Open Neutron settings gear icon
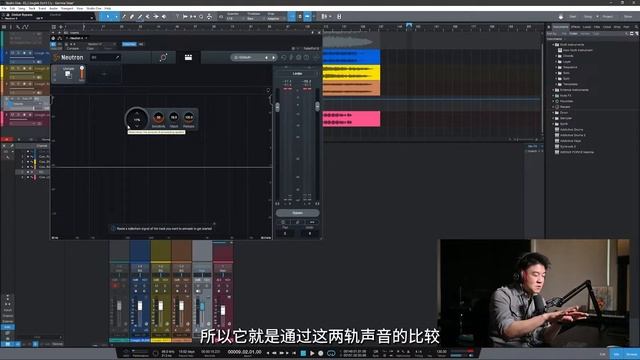This screenshot has height=360, width=640. 299,58
